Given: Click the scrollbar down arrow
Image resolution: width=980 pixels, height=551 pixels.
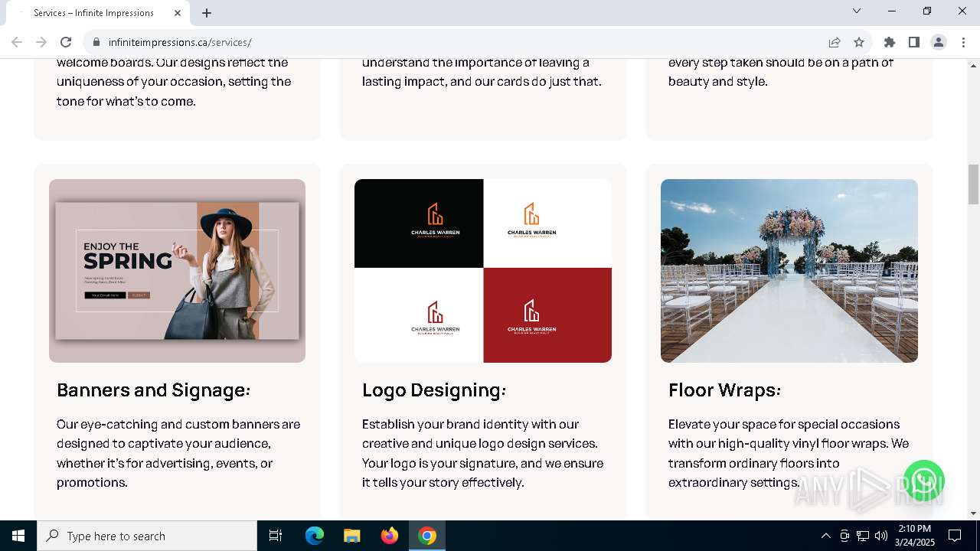Looking at the screenshot, I should [973, 514].
